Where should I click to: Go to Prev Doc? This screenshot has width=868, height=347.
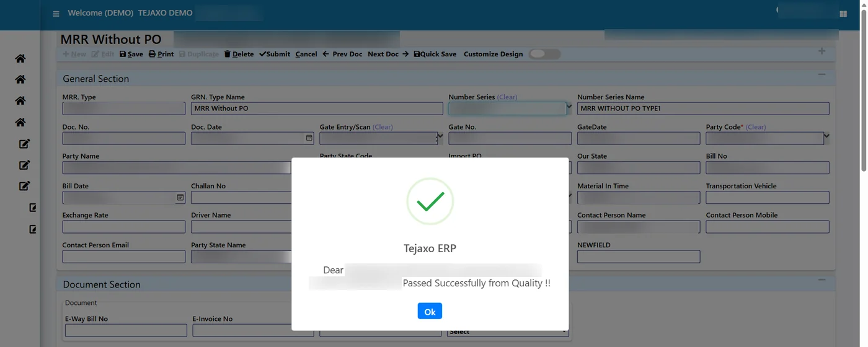click(x=342, y=54)
